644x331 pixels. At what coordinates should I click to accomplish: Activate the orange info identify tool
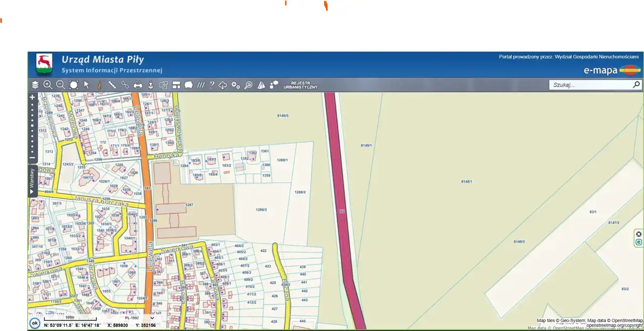point(100,85)
